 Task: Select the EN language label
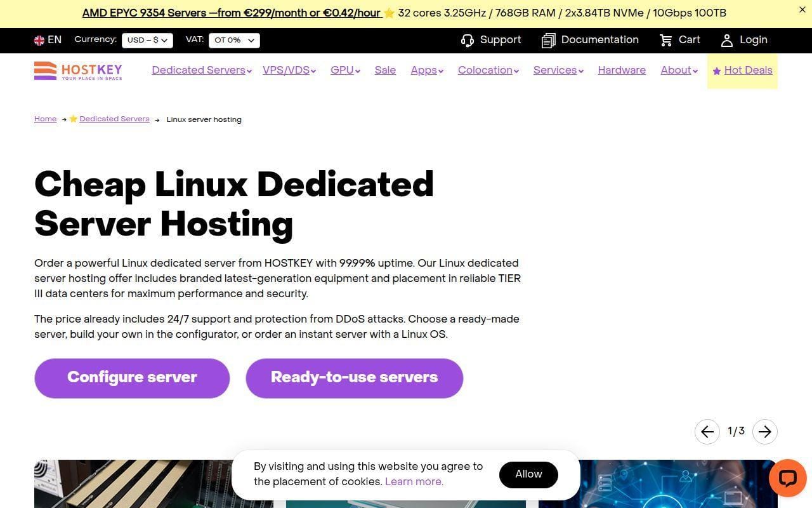[55, 40]
